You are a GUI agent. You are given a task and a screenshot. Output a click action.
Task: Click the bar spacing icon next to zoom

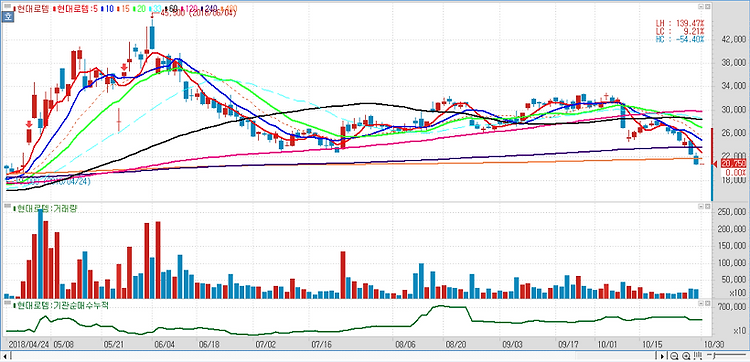[697, 356]
